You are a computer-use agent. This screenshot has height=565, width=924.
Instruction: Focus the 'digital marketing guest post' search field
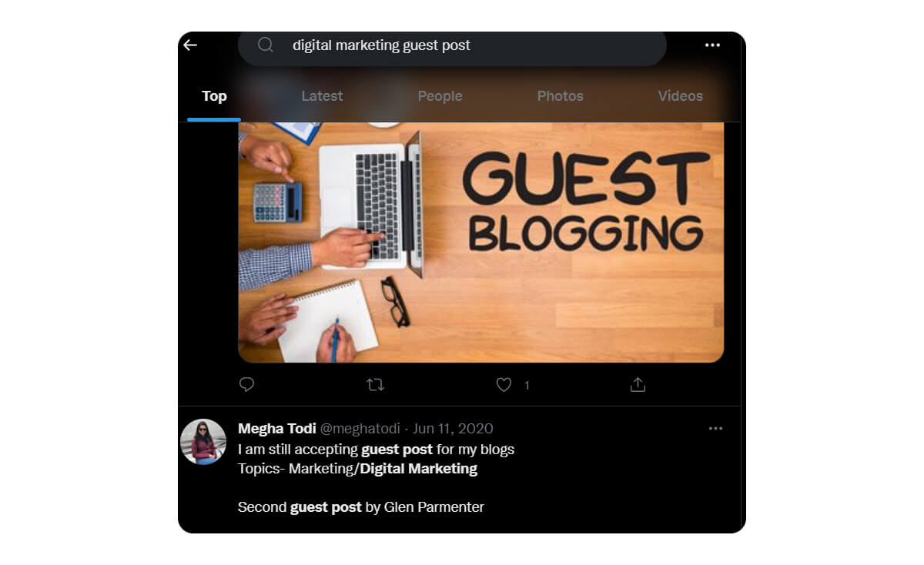tap(452, 45)
